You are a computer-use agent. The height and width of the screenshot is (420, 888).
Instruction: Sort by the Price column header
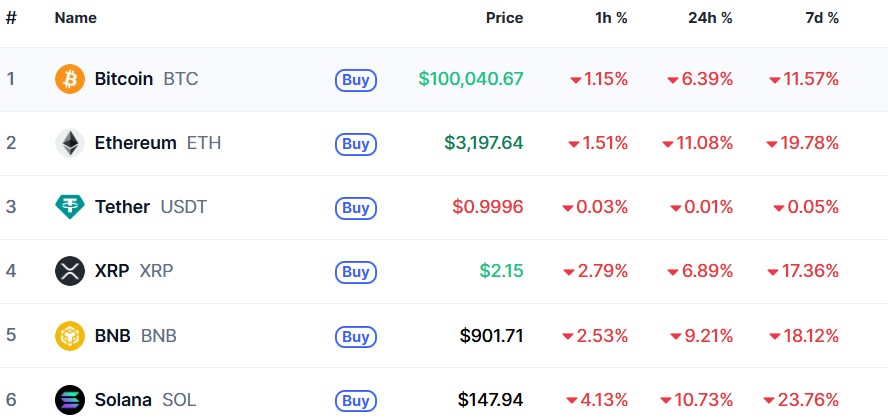tap(504, 18)
